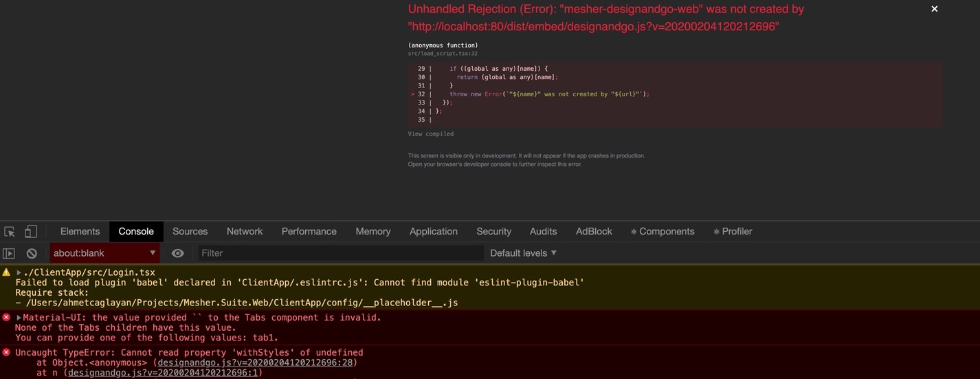
Task: Open the Application tab
Action: 434,232
